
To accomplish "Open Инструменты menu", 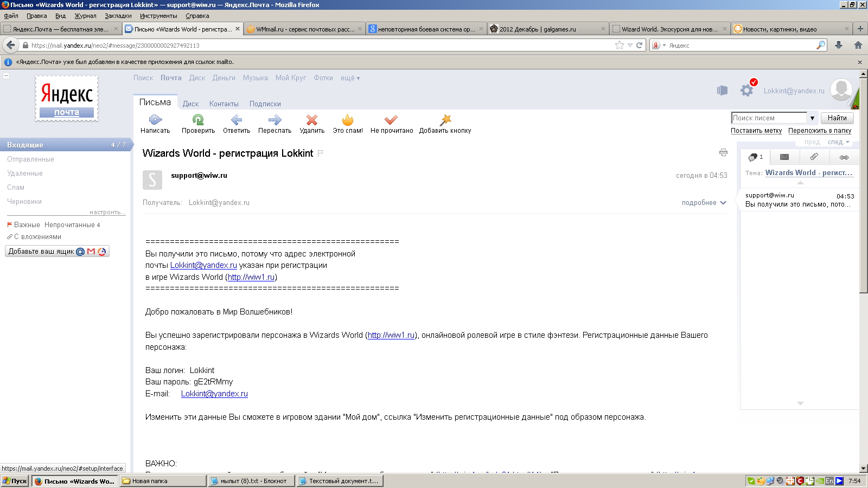I will [159, 16].
